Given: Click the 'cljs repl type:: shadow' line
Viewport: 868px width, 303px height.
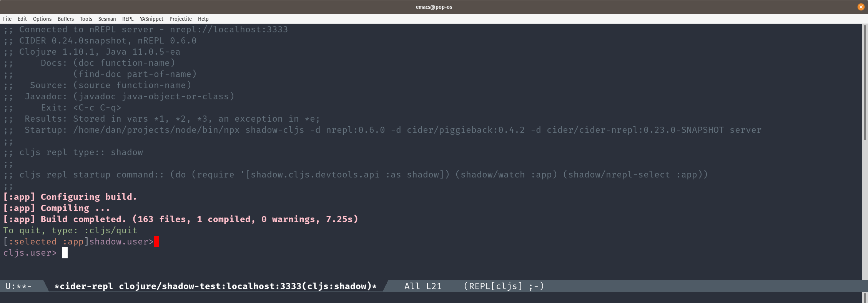Looking at the screenshot, I should point(73,152).
